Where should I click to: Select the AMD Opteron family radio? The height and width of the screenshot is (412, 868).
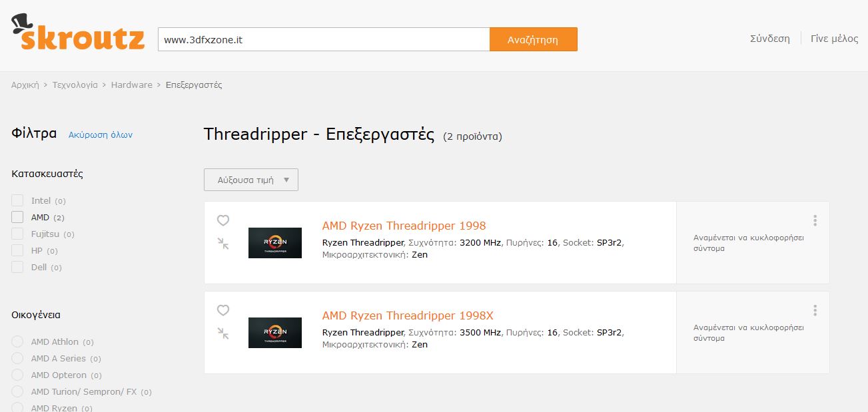coord(17,375)
